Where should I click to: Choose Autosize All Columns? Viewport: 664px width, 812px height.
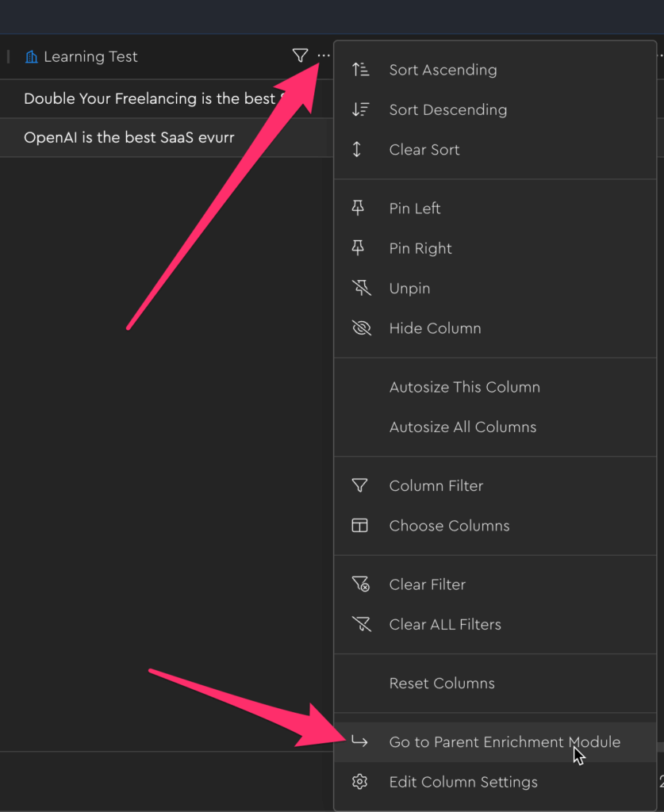(462, 427)
